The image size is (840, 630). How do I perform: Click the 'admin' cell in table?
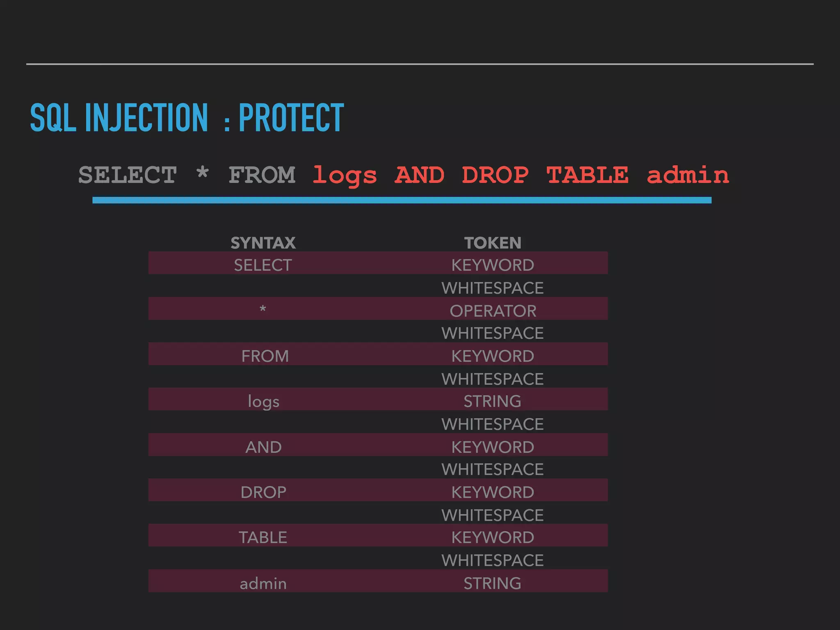click(263, 583)
